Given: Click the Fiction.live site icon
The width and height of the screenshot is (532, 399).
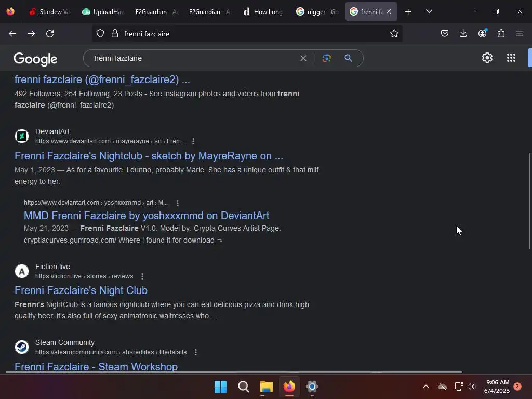Looking at the screenshot, I should (22, 271).
